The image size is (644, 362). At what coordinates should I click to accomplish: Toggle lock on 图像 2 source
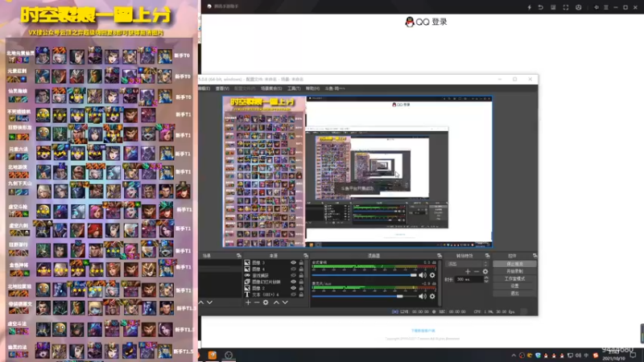(301, 288)
